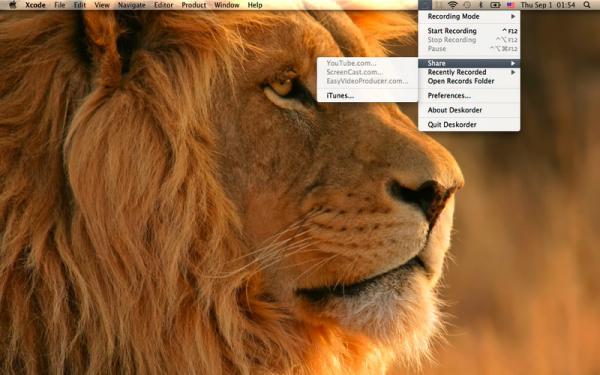Open the Navigate menu

(132, 5)
